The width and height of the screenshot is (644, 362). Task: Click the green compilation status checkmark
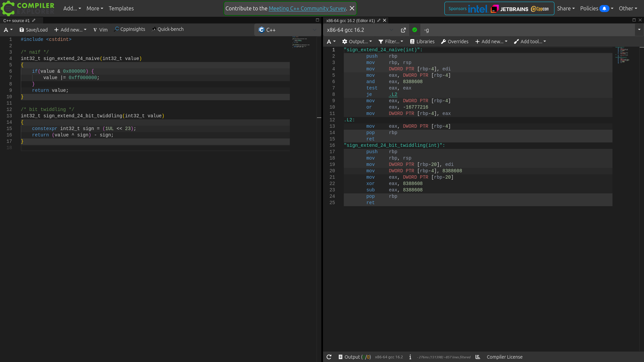[415, 30]
